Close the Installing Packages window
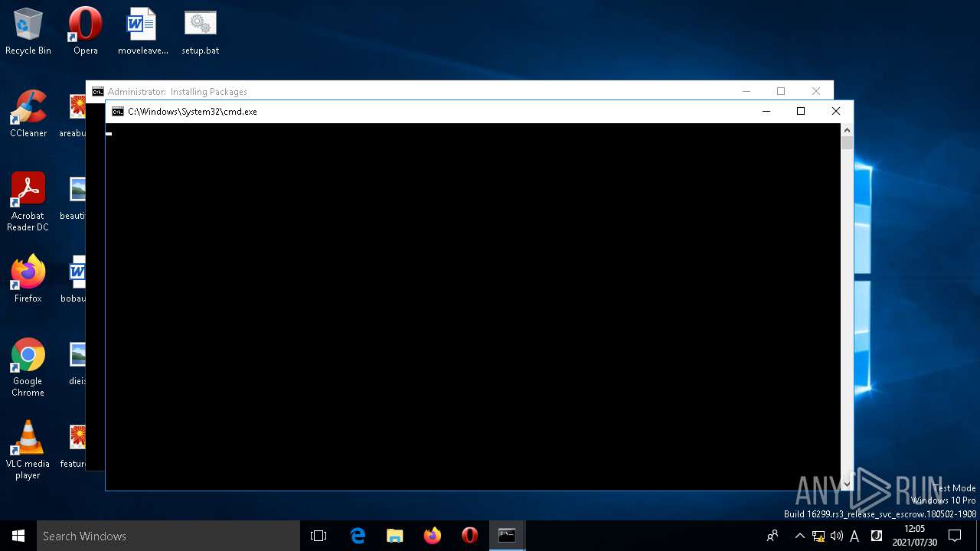Screen dimensions: 980x551 816,91
